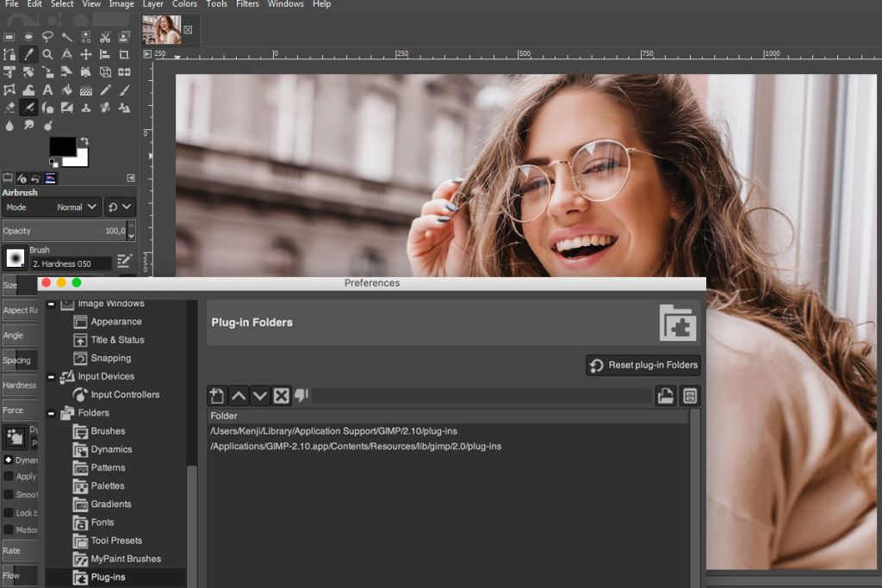Click the Reset plug-in Folders button
The image size is (882, 588).
tap(643, 365)
